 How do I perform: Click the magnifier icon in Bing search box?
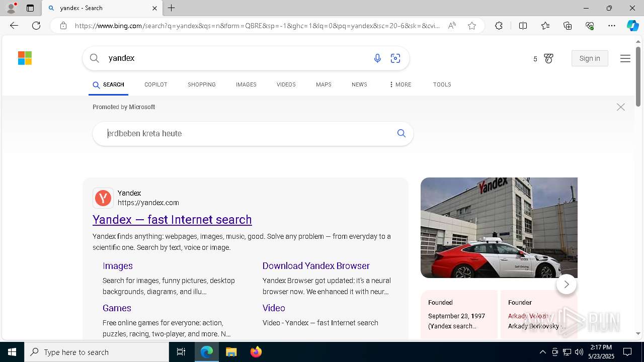[x=94, y=58]
